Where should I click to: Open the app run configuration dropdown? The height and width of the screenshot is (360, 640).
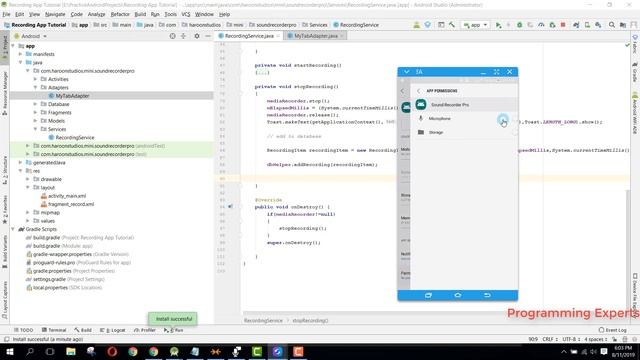click(x=476, y=25)
